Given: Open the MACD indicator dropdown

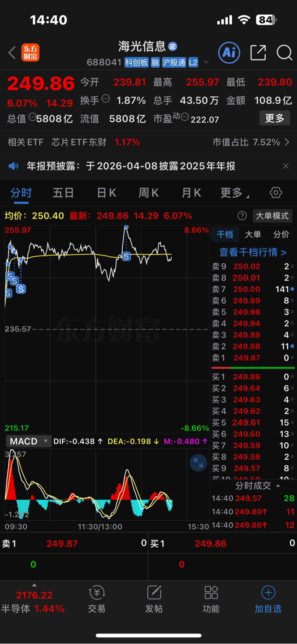Looking at the screenshot, I should (29, 441).
